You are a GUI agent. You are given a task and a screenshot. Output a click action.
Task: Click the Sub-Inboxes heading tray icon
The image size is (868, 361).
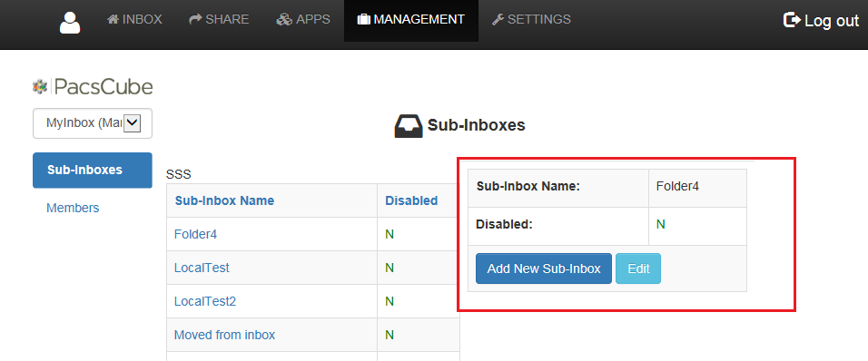pos(409,126)
